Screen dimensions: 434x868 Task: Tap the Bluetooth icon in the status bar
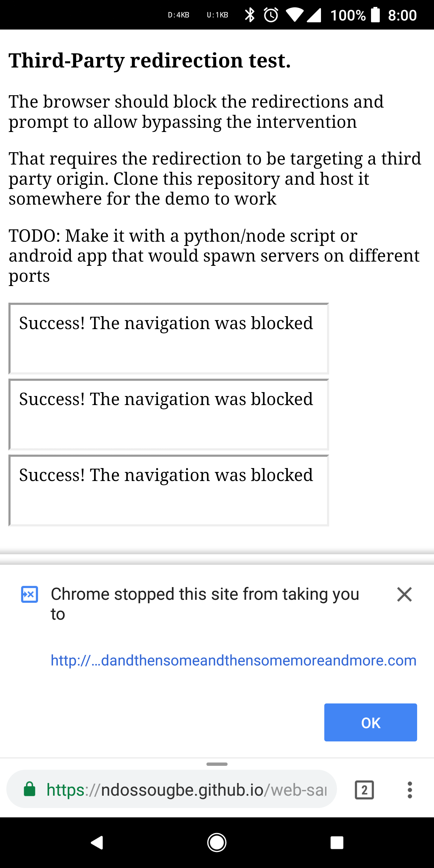pyautogui.click(x=250, y=15)
